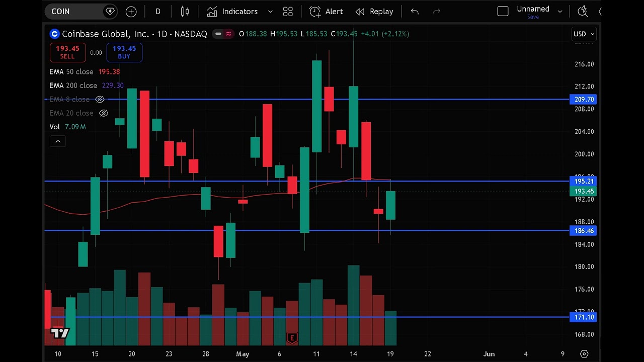
Task: Click the 229.30 EMA 200 value
Action: [113, 85]
